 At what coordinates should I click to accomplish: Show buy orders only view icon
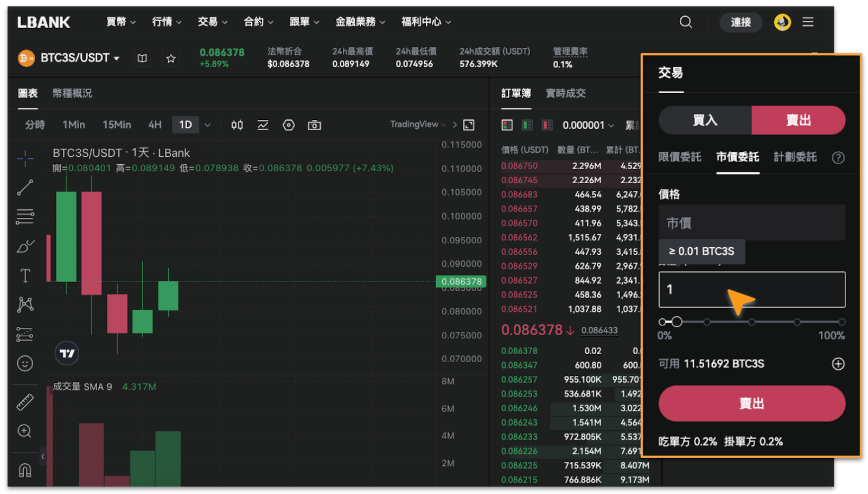[x=527, y=125]
